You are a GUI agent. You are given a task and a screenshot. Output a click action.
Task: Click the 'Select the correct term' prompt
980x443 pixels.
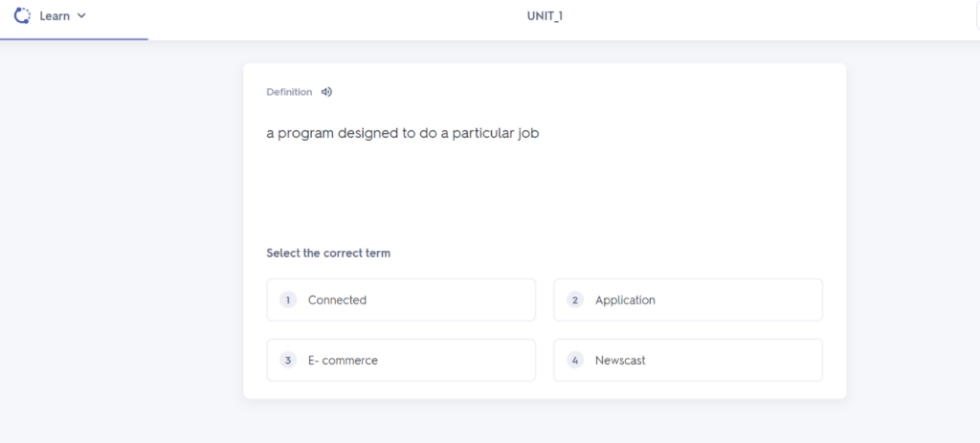tap(328, 254)
